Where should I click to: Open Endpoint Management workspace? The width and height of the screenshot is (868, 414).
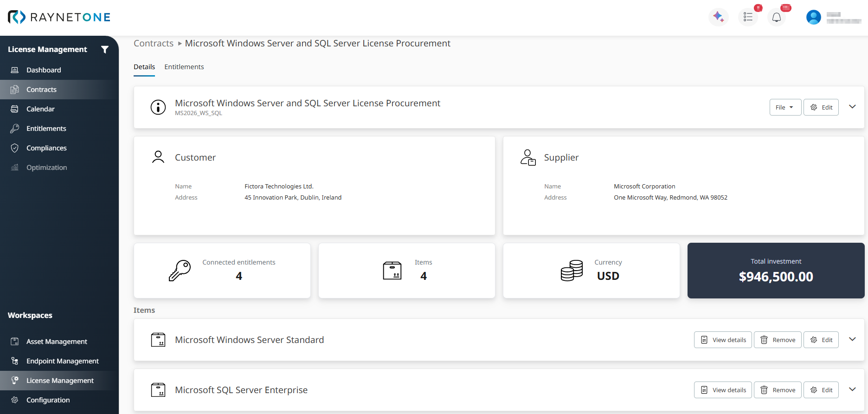coord(59,361)
